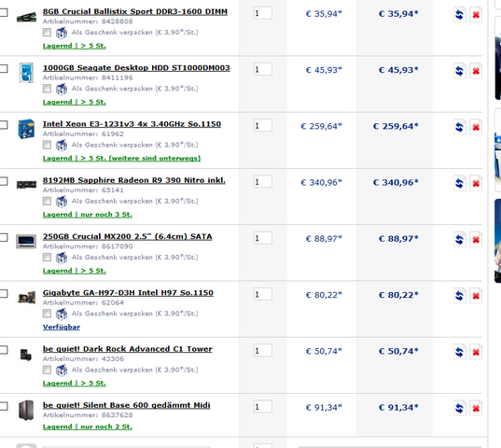Delete be quiet! Silent Base 600 item
The height and width of the screenshot is (448, 501).
coord(476,409)
